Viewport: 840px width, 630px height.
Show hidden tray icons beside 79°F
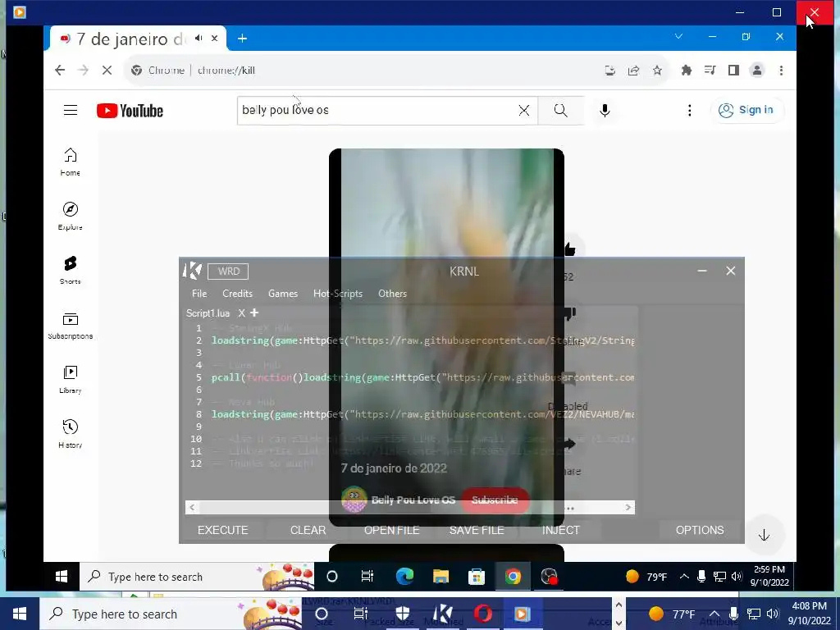684,577
